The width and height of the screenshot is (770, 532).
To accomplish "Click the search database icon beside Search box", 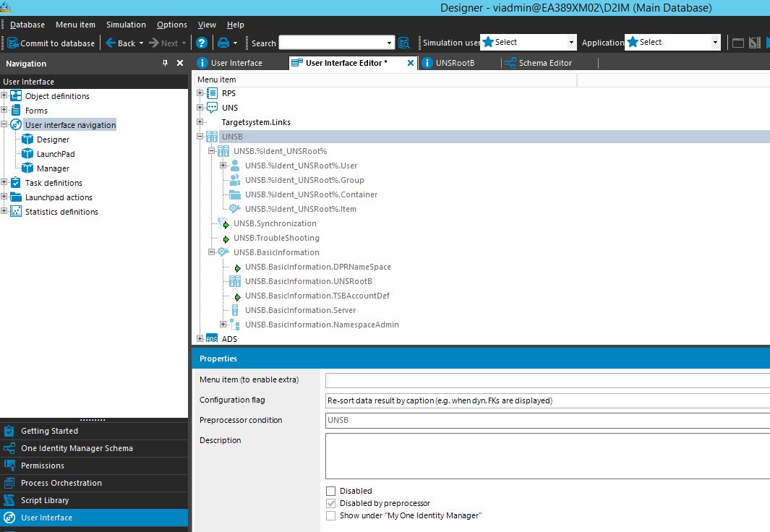I will (x=404, y=43).
